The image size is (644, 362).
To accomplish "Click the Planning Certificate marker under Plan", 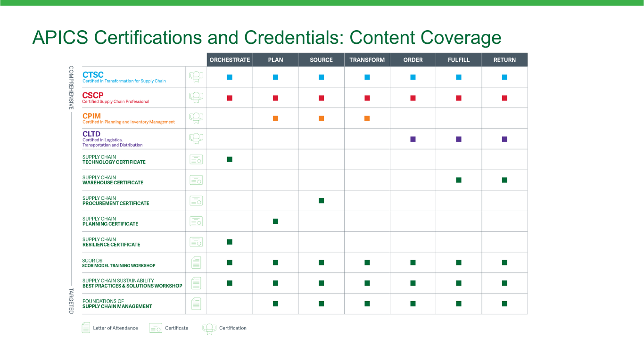I will [275, 221].
